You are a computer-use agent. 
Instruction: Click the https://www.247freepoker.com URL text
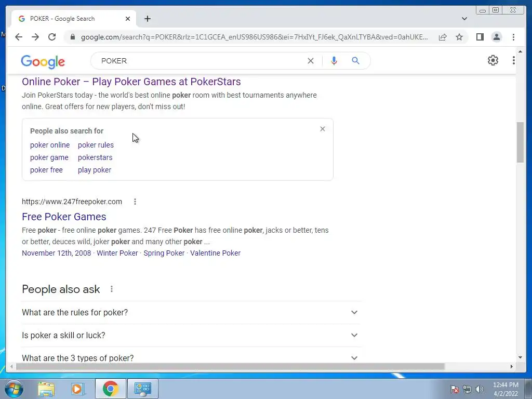tap(72, 202)
